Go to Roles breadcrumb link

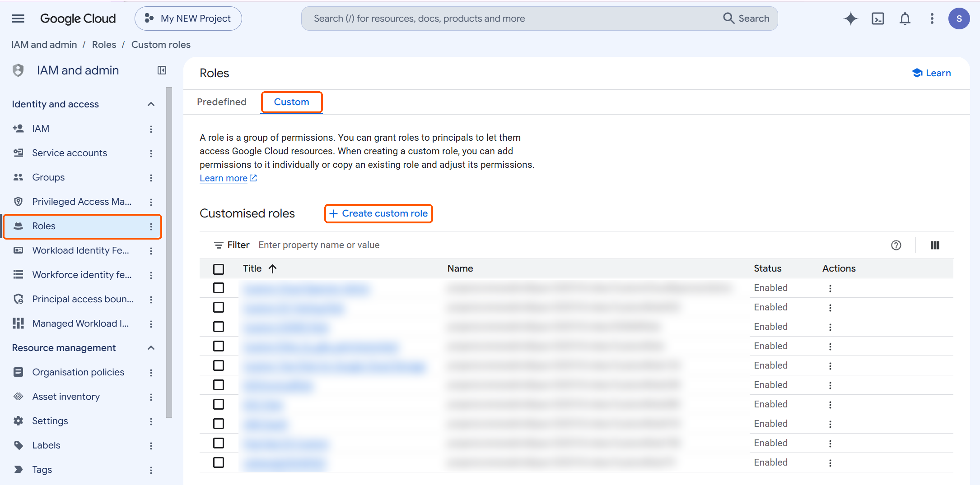pos(104,45)
